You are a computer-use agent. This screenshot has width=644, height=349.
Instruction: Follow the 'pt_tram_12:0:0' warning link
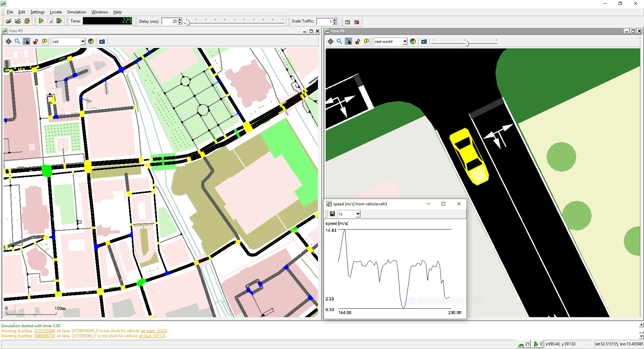click(x=154, y=331)
